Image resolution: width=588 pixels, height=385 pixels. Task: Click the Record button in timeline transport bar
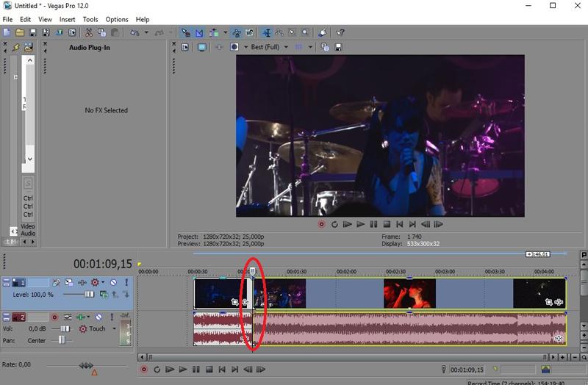coord(143,370)
